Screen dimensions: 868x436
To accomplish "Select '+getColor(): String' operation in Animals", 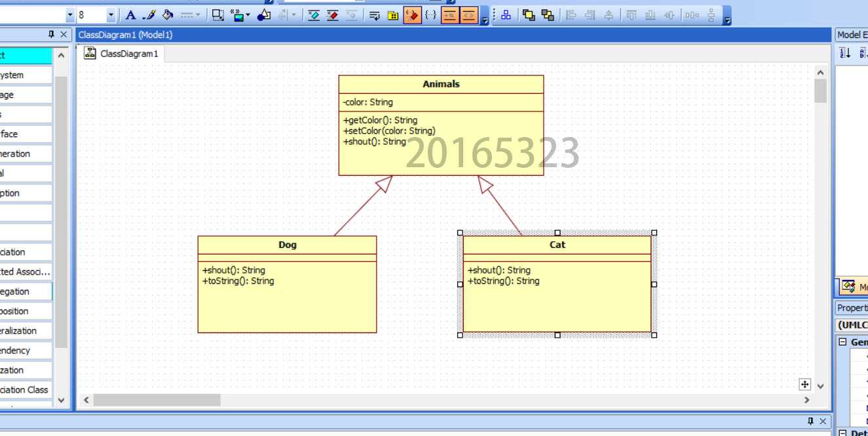I will click(380, 120).
